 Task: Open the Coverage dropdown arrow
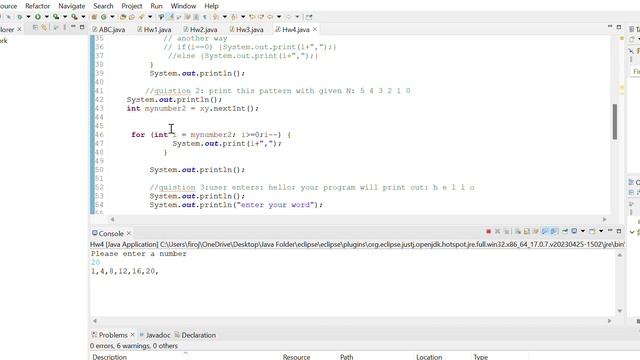point(65,17)
